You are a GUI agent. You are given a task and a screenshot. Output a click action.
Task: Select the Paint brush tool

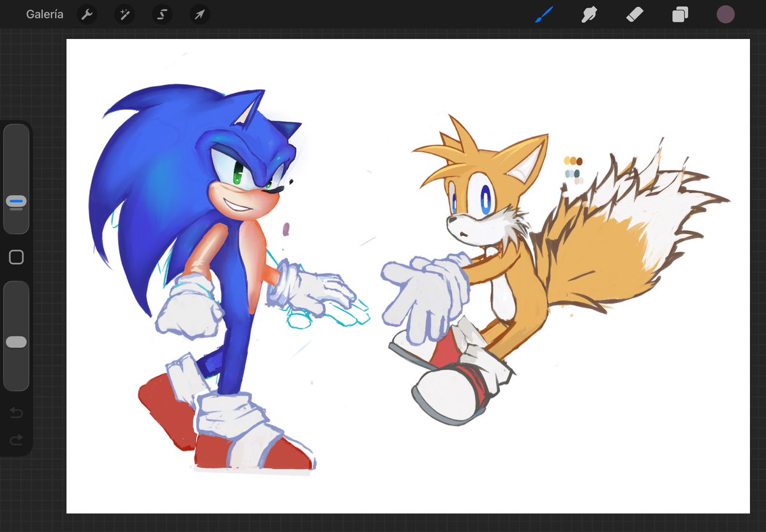[x=544, y=14]
